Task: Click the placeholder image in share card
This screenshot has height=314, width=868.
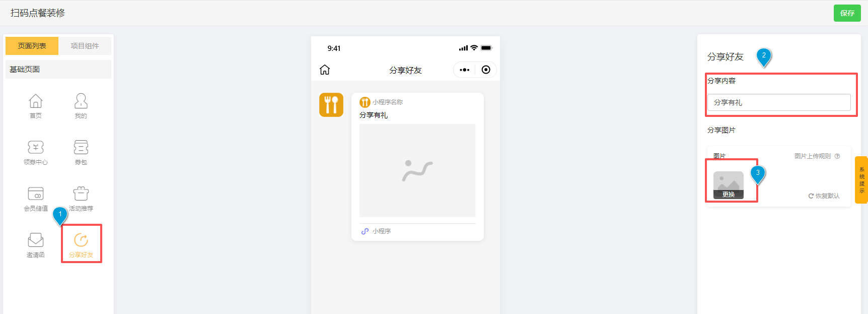Action: (417, 170)
